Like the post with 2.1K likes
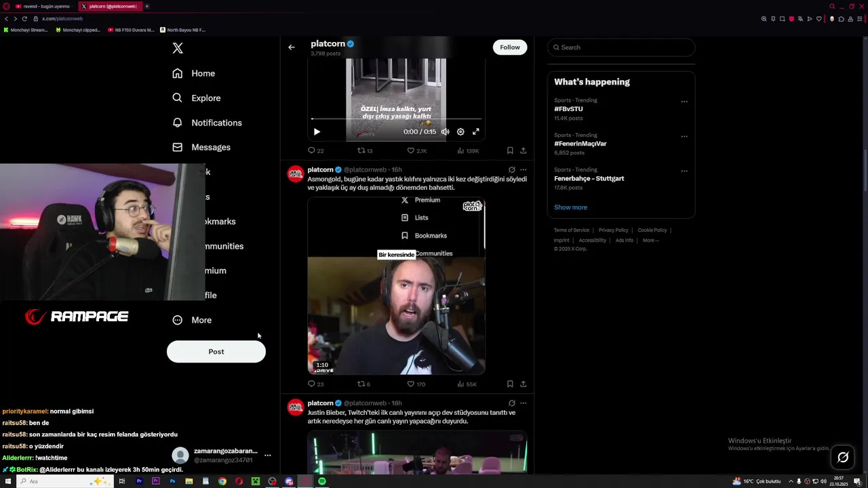 [x=416, y=150]
